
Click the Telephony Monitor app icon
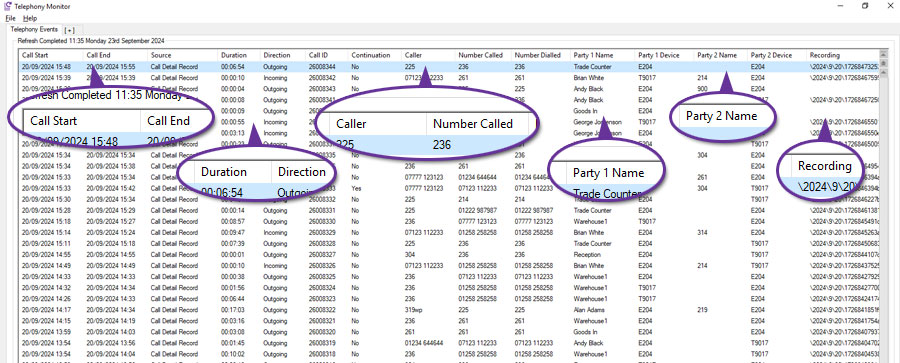[x=7, y=6]
